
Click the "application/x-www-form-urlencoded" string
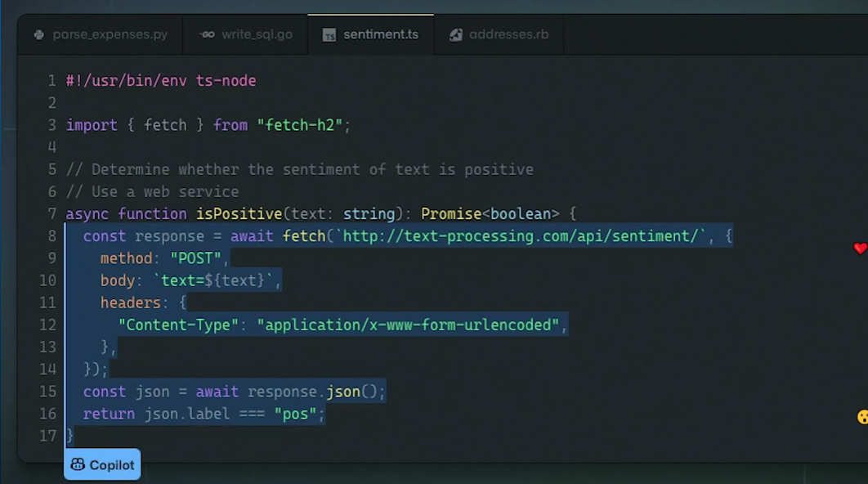[408, 325]
